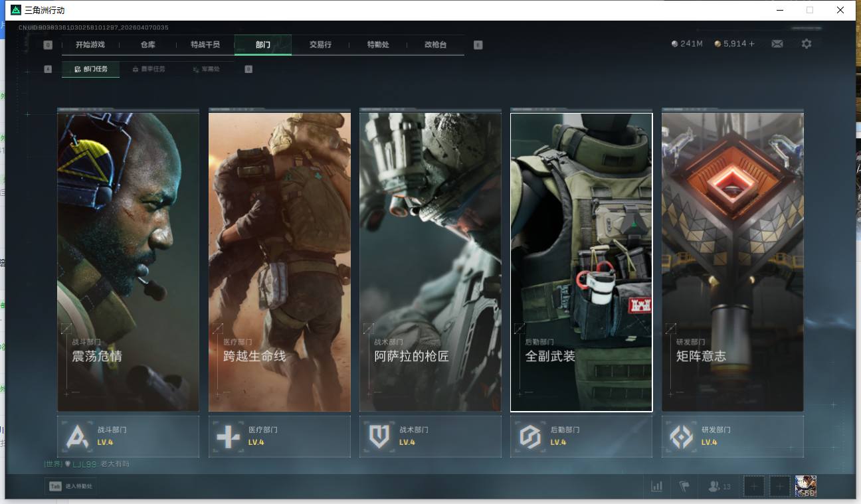Image resolution: width=861 pixels, height=504 pixels.
Task: Select the 矩阵意志 research mission card
Action: pos(732,262)
